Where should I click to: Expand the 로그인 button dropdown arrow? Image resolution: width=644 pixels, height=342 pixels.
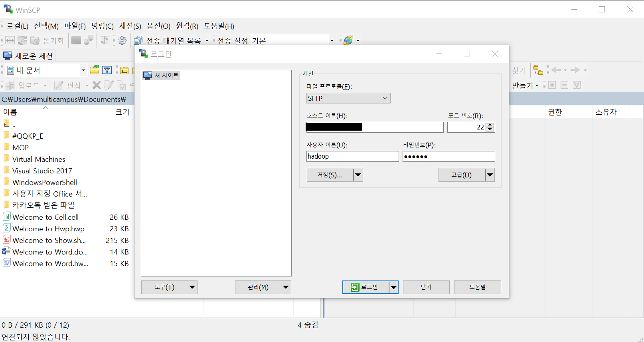[394, 287]
